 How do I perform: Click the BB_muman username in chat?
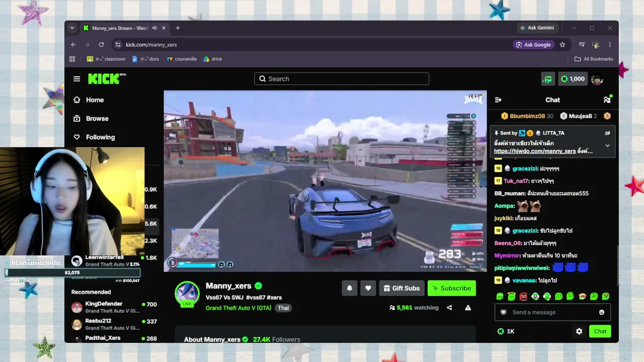[509, 194]
